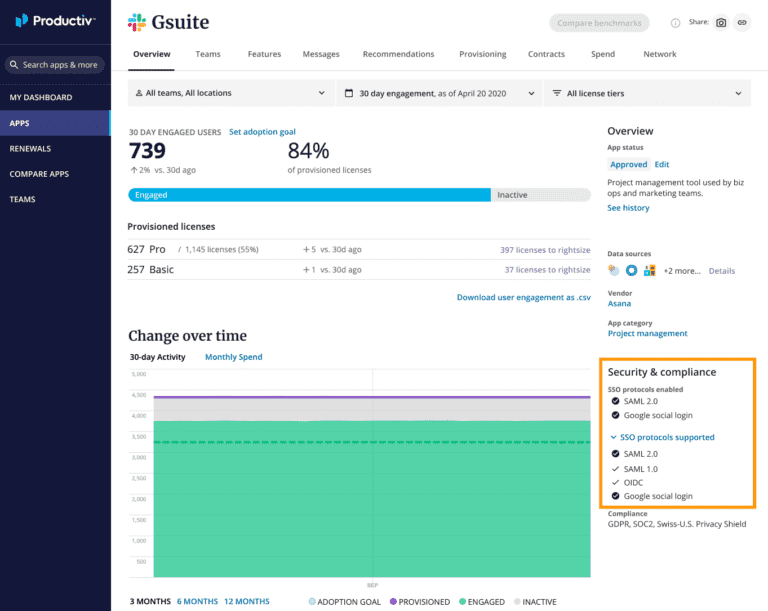Switch to the Messages tab
This screenshot has height=611, width=768.
tap(321, 54)
